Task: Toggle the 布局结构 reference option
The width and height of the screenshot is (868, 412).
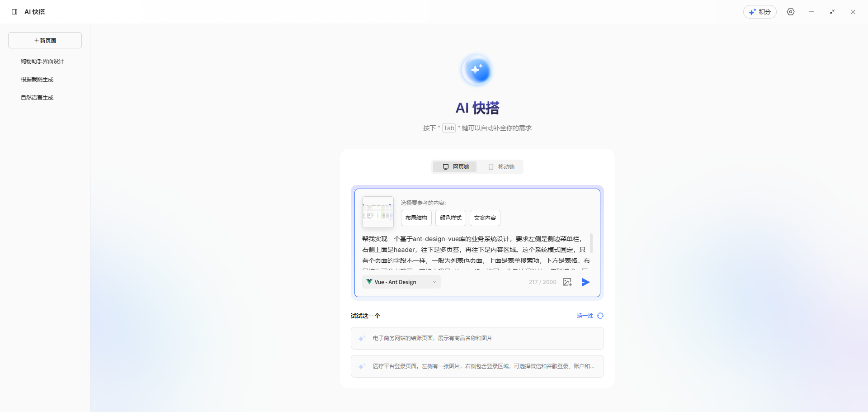Action: pyautogui.click(x=416, y=218)
